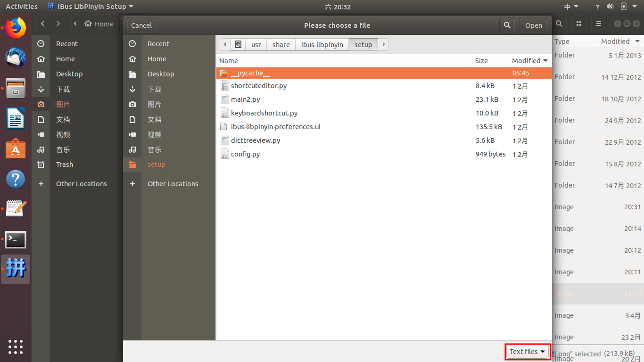Open the Terminal from the dock

[x=16, y=239]
